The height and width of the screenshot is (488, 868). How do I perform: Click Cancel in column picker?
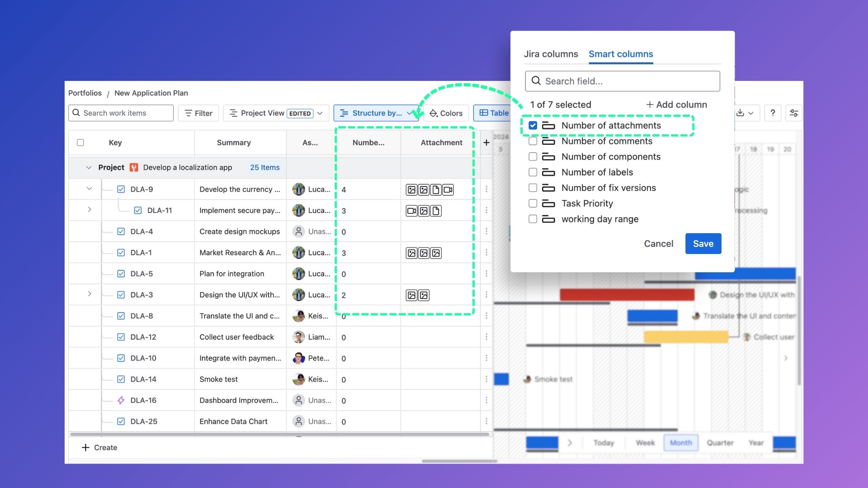coord(658,244)
